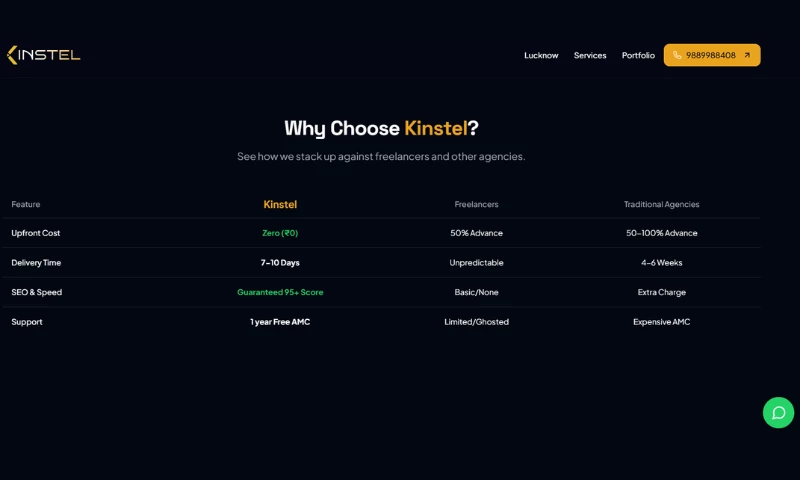Viewport: 800px width, 480px height.
Task: Select the SEO & Speed row label
Action: tap(36, 292)
